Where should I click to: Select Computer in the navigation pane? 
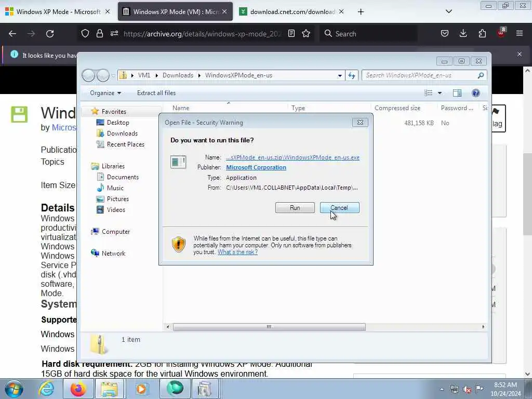click(116, 232)
